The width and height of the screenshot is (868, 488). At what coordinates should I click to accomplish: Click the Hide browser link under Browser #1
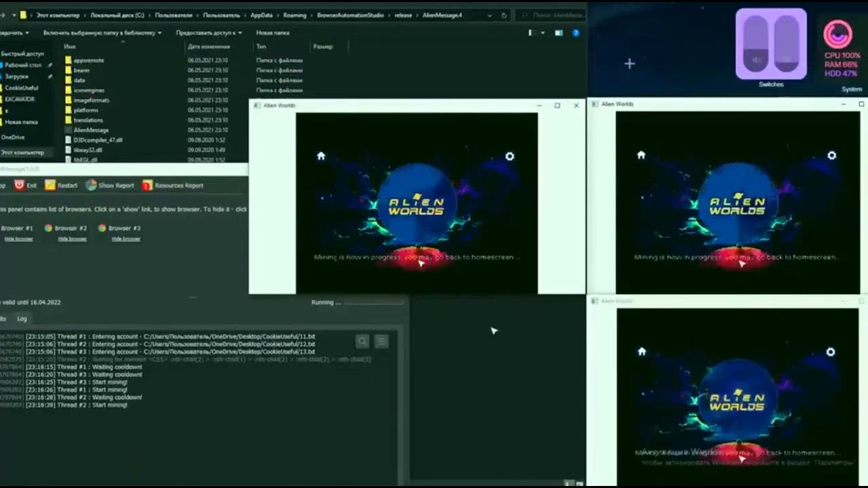tap(18, 239)
